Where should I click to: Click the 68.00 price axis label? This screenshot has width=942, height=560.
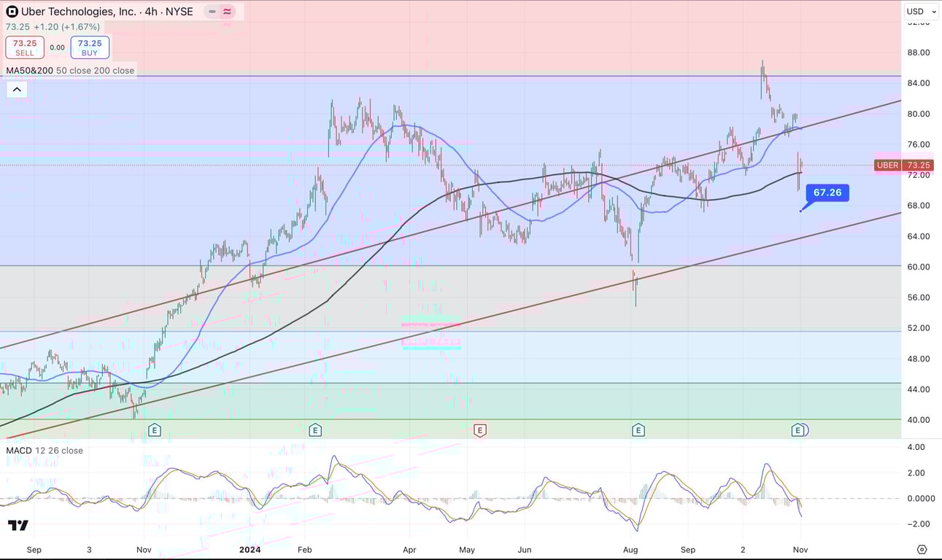[919, 206]
